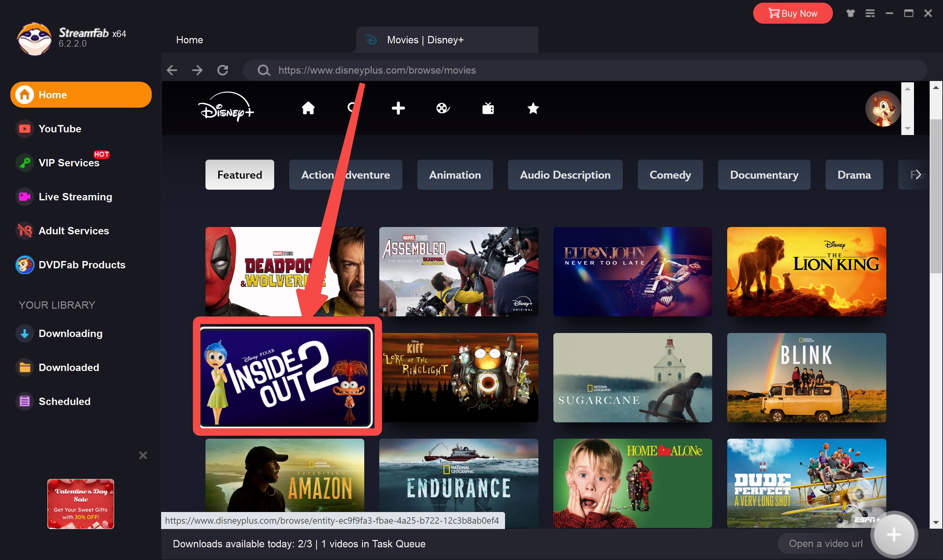Expand more genres with right chevron
Image resolution: width=943 pixels, height=560 pixels.
pos(918,175)
